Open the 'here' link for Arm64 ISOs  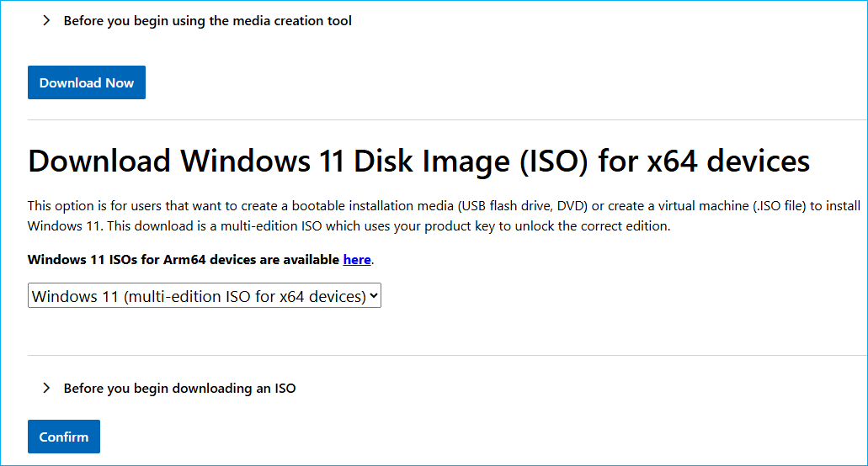[x=357, y=260]
